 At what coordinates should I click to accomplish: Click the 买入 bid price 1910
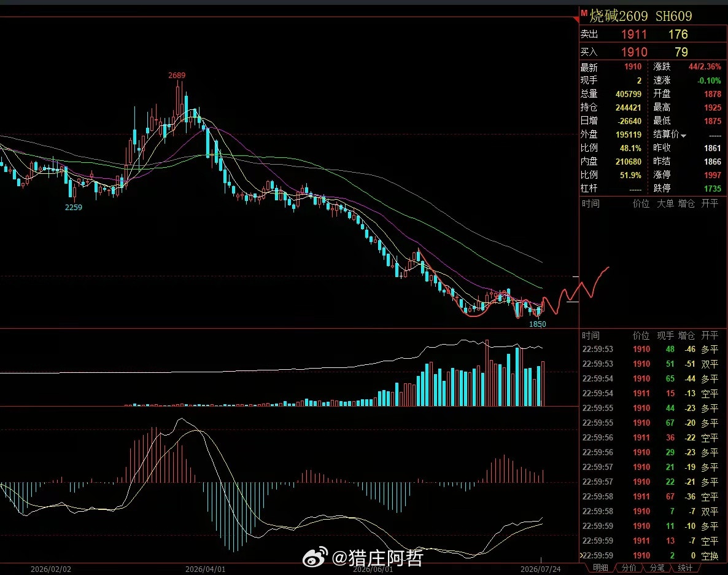click(634, 52)
